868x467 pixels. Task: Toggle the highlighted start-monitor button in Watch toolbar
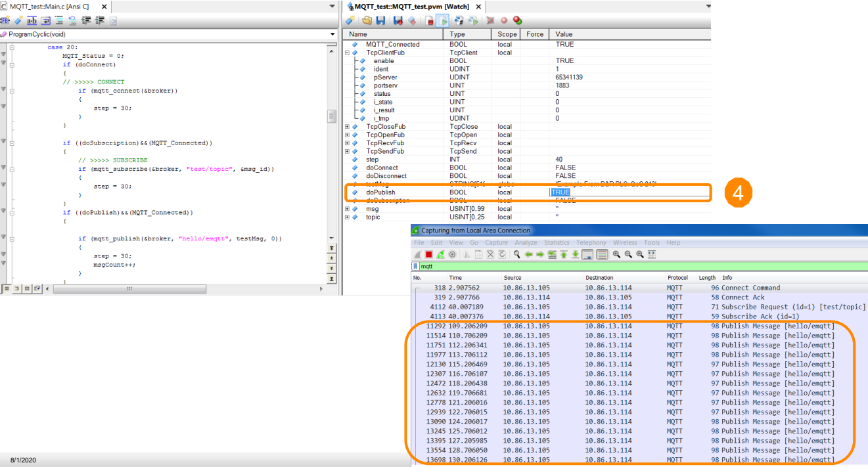click(x=444, y=20)
